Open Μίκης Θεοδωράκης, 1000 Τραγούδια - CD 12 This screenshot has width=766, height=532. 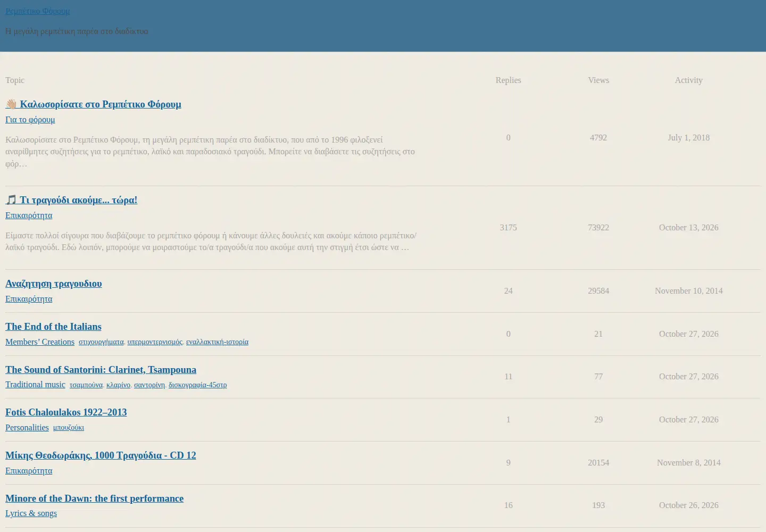click(x=101, y=455)
